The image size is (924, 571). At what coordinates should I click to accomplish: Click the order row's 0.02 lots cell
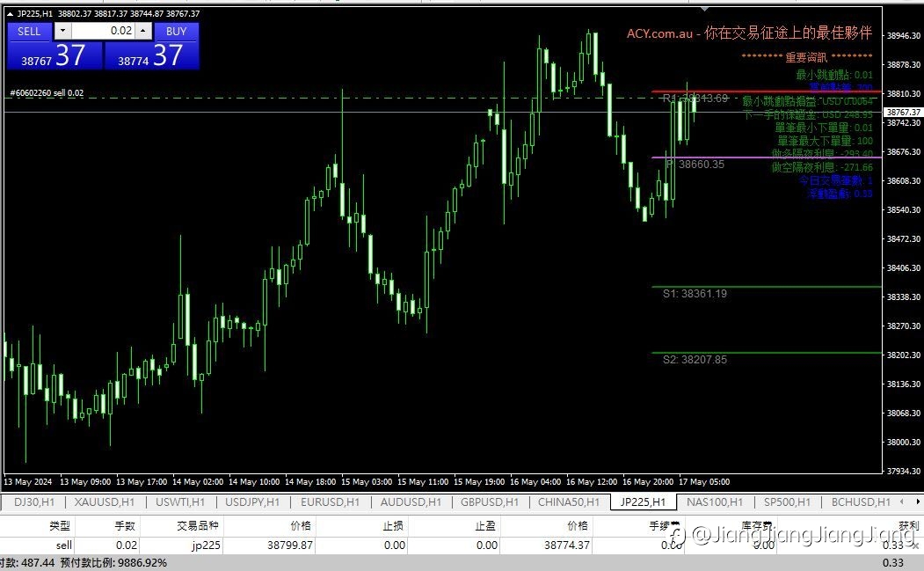pos(108,545)
